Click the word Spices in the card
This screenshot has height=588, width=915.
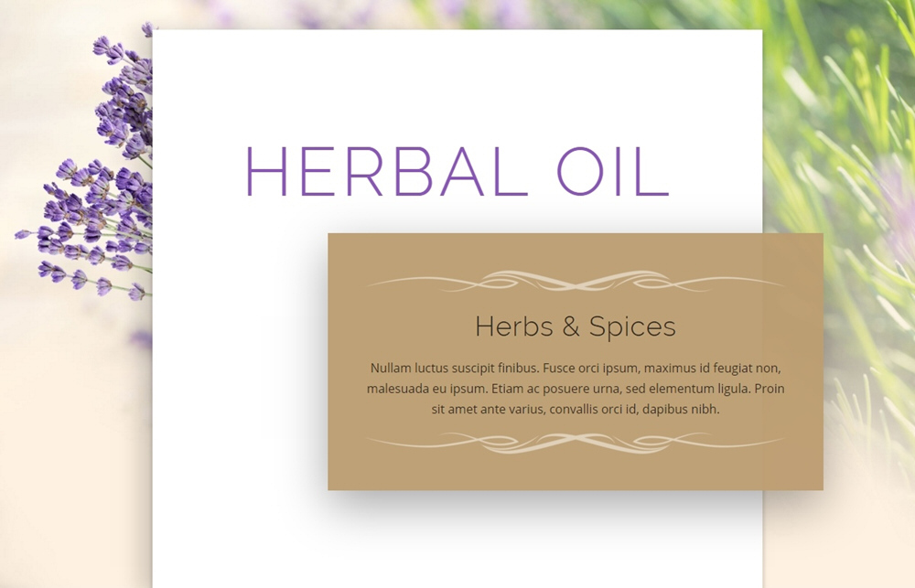(632, 326)
